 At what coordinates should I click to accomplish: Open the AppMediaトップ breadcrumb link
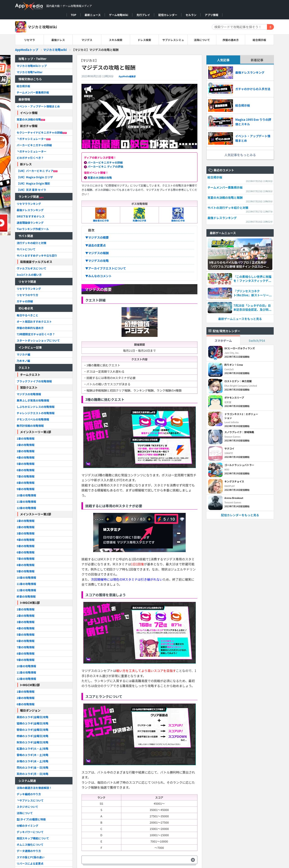click(27, 50)
